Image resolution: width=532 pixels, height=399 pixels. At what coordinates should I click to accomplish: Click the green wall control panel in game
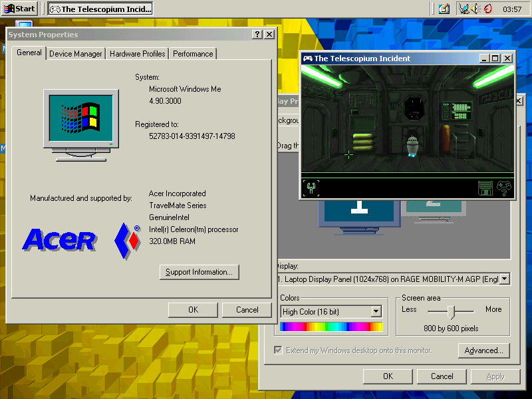click(x=458, y=111)
